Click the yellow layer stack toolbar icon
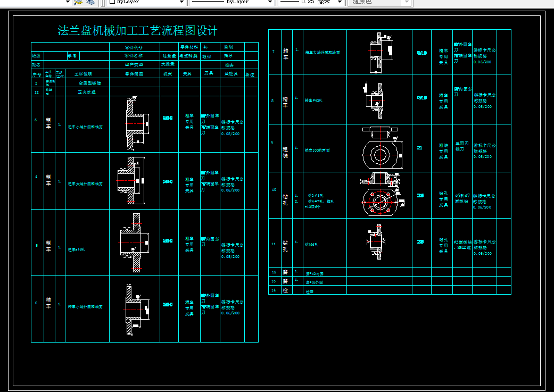Viewport: 554px width, 392px height. [78, 2]
